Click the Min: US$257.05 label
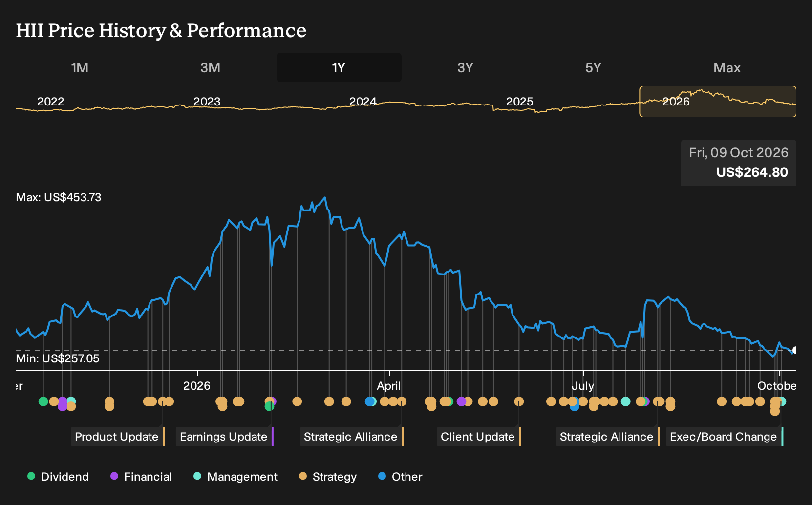The image size is (812, 505). pyautogui.click(x=58, y=359)
